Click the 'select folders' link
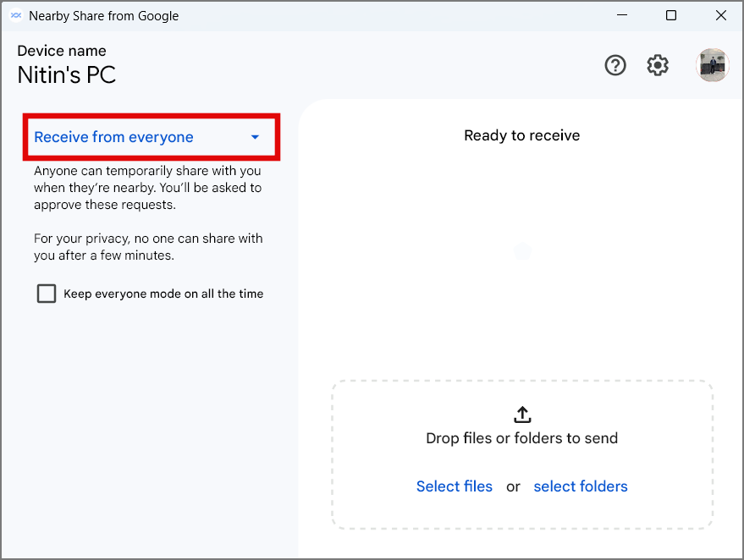 [x=581, y=486]
